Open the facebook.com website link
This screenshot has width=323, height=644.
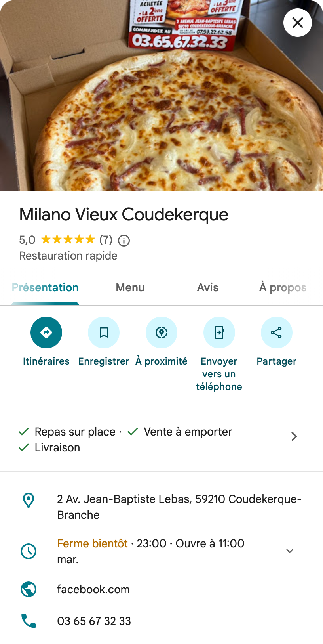(93, 589)
